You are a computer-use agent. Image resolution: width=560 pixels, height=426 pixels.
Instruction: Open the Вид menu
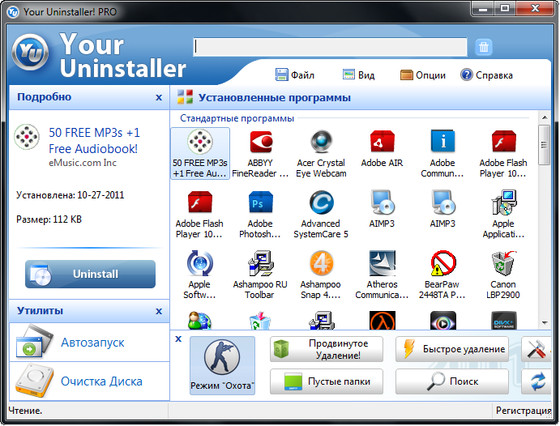[x=359, y=75]
